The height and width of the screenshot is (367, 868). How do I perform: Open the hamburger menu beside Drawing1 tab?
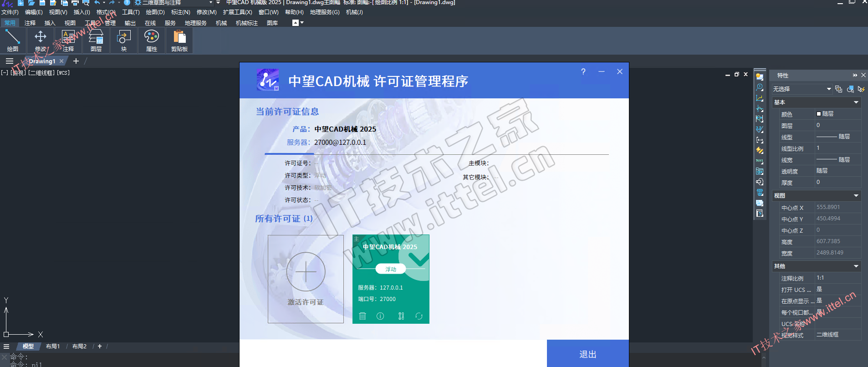(10, 61)
